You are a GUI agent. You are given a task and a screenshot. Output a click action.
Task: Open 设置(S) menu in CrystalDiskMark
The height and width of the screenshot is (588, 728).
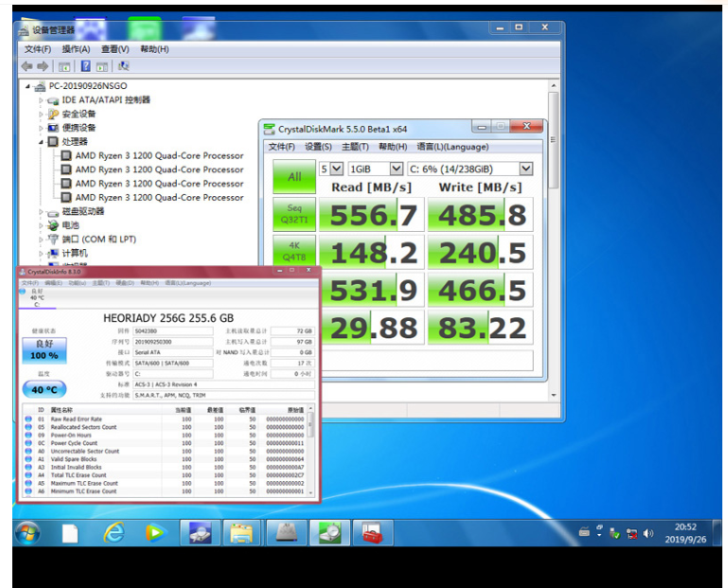coord(318,147)
